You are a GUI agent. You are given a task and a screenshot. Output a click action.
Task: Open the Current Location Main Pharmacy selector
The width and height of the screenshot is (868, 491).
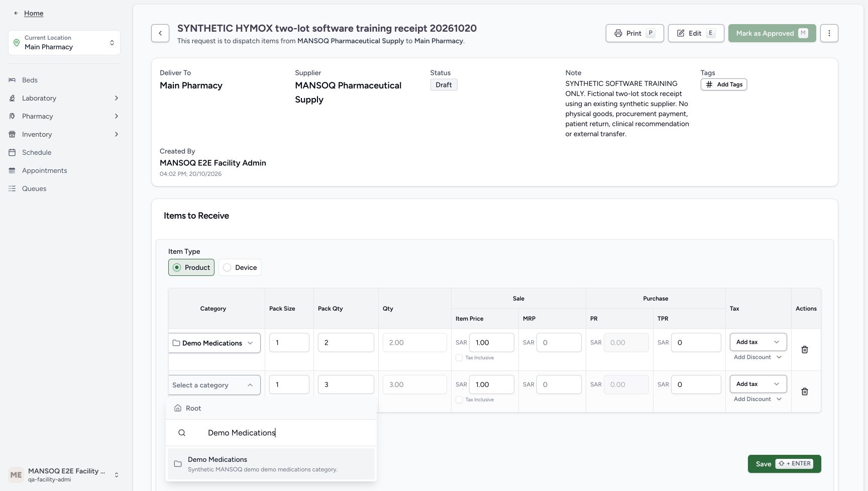coord(64,43)
